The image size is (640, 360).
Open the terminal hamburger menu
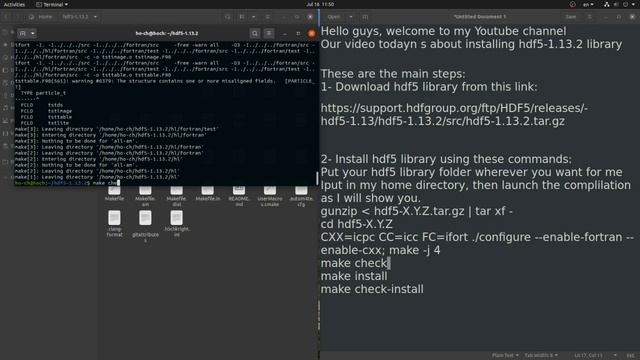(269, 33)
